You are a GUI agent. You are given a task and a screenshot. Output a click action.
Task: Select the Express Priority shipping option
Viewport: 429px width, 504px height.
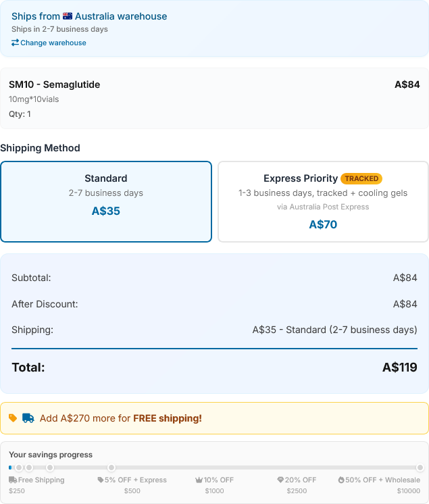click(x=323, y=201)
